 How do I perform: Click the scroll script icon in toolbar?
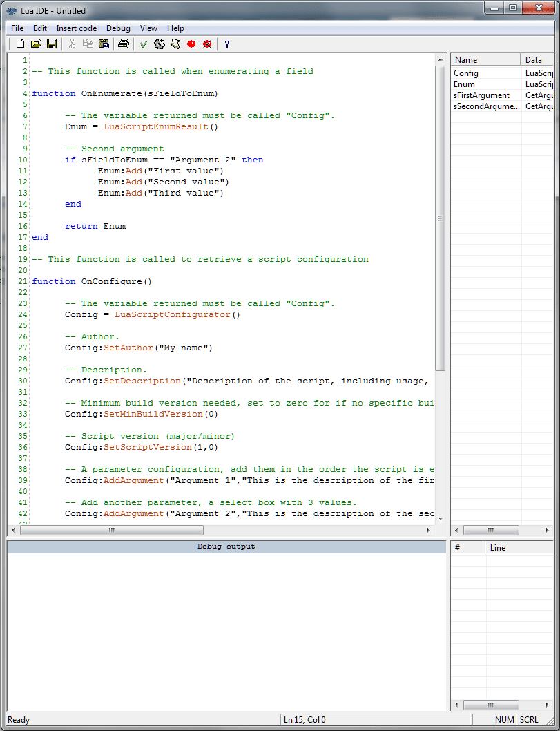tap(175, 44)
